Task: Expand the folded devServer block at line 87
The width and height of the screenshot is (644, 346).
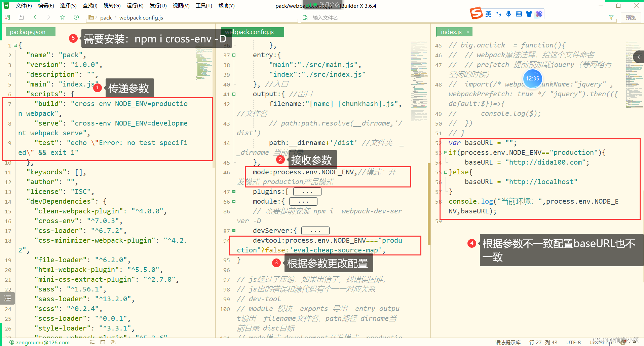Action: (x=234, y=231)
